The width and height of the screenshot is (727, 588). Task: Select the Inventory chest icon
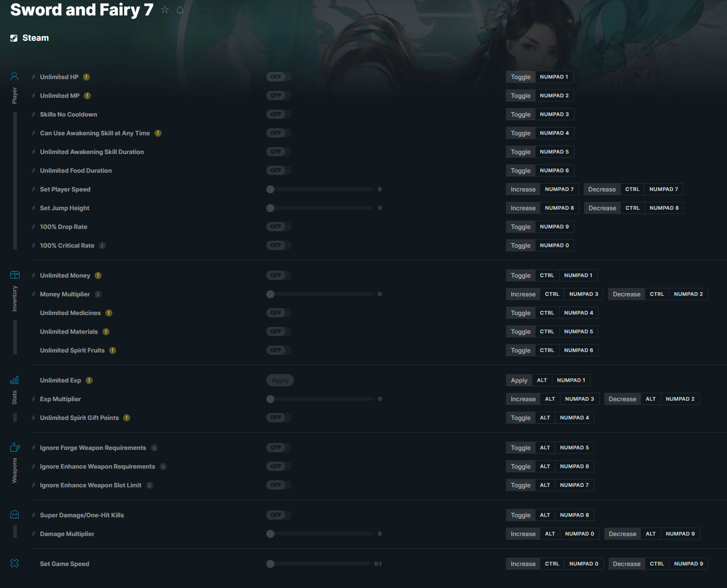point(15,275)
